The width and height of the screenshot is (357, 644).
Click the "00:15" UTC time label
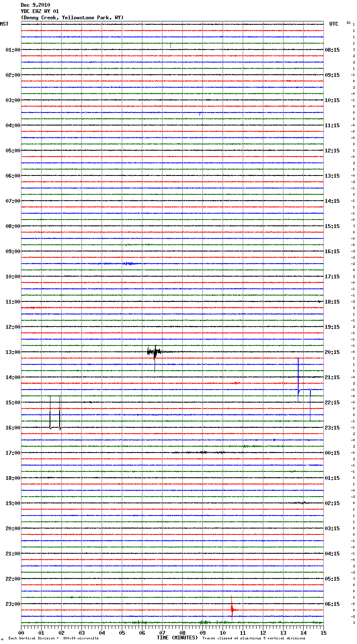[332, 453]
